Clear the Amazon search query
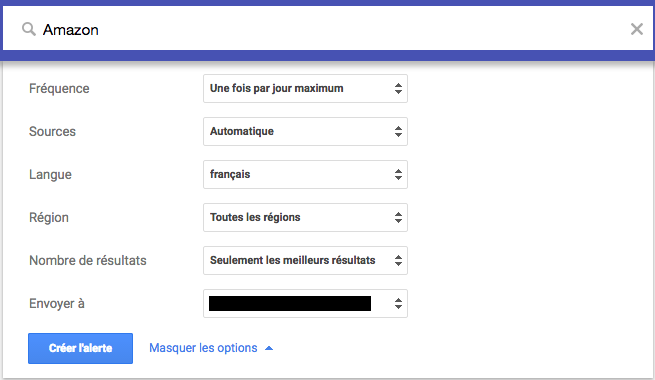The width and height of the screenshot is (655, 380). pos(637,29)
